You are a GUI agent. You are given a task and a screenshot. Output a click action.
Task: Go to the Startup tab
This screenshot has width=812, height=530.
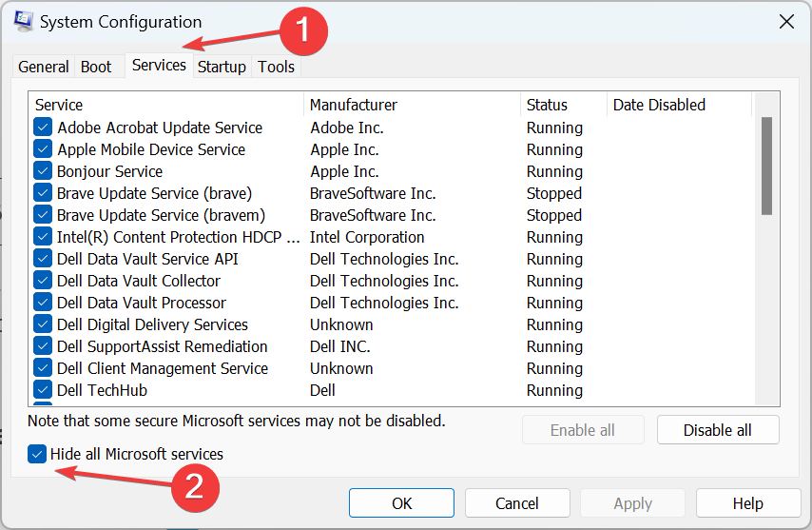(222, 67)
